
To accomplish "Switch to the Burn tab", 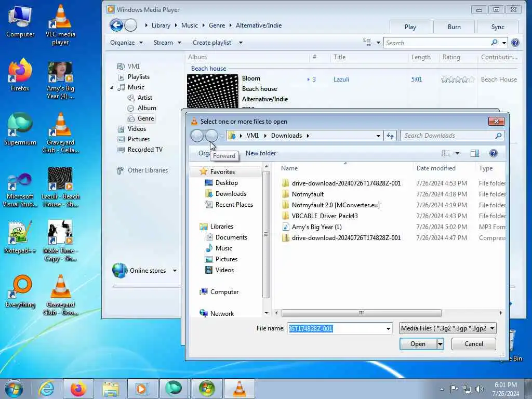I will point(454,27).
